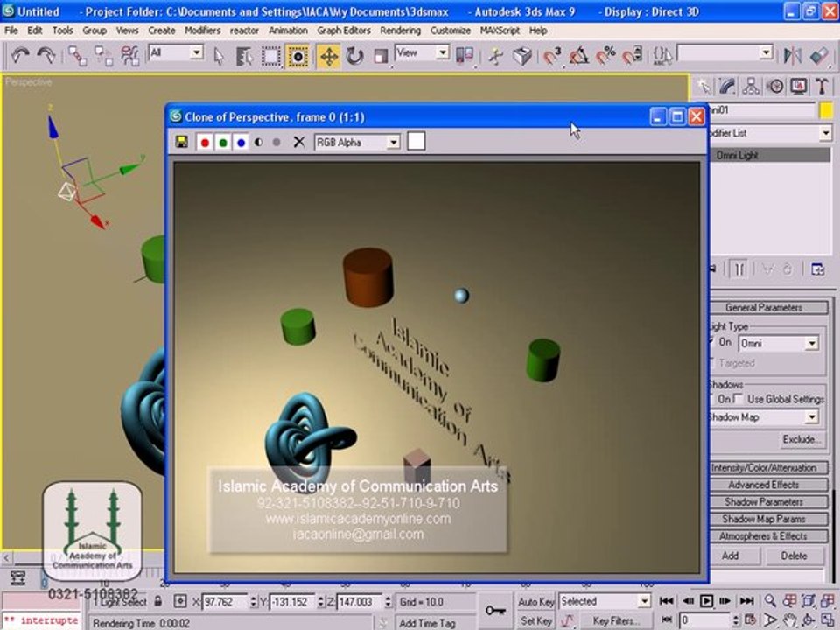This screenshot has height=630, width=840.
Task: Open Edit Named Selection Sets icon
Action: pyautogui.click(x=662, y=55)
